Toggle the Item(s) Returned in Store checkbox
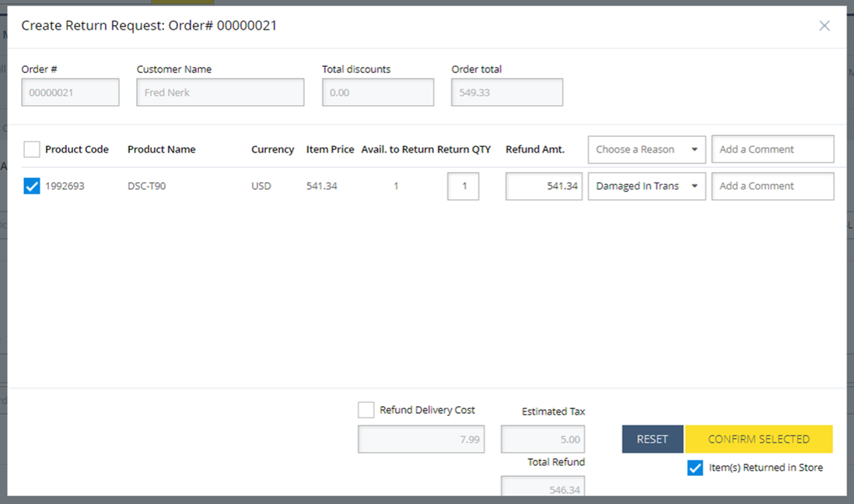Image resolution: width=854 pixels, height=504 pixels. pyautogui.click(x=695, y=467)
